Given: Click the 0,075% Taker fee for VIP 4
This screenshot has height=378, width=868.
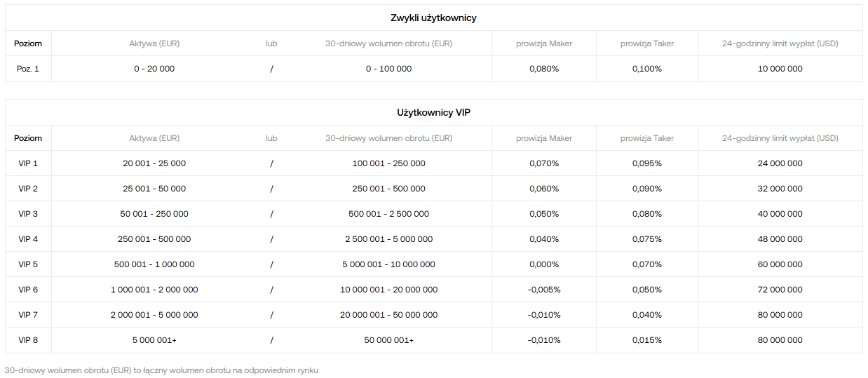Looking at the screenshot, I should [646, 239].
